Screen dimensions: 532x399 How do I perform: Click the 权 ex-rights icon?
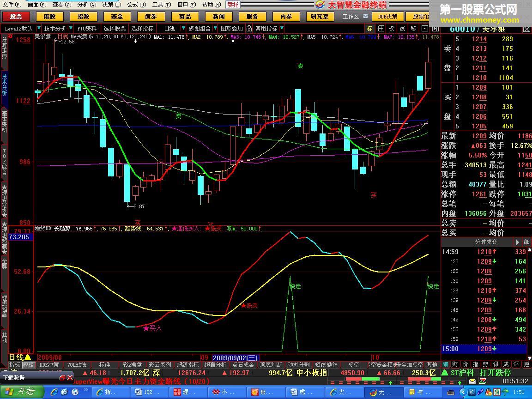[392, 29]
